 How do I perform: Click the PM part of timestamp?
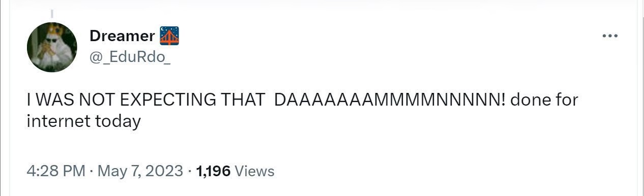coord(74,171)
